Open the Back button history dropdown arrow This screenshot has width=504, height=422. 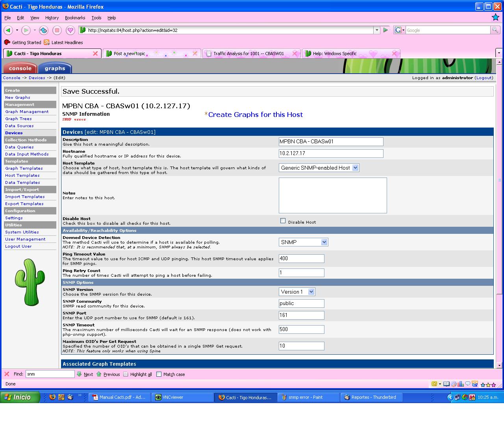tap(17, 30)
